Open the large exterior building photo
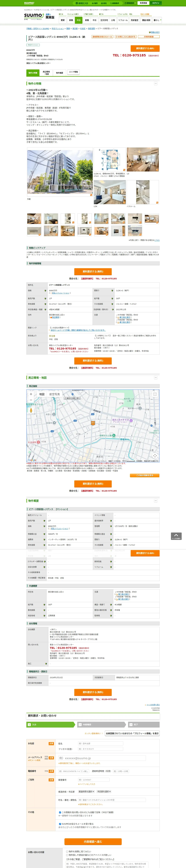186x868 pixels. (x=60, y=172)
